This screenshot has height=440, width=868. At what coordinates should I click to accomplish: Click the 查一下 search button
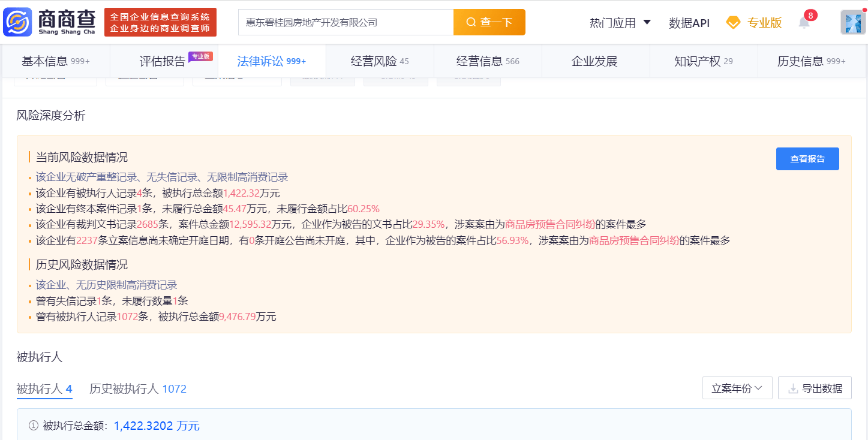point(489,22)
